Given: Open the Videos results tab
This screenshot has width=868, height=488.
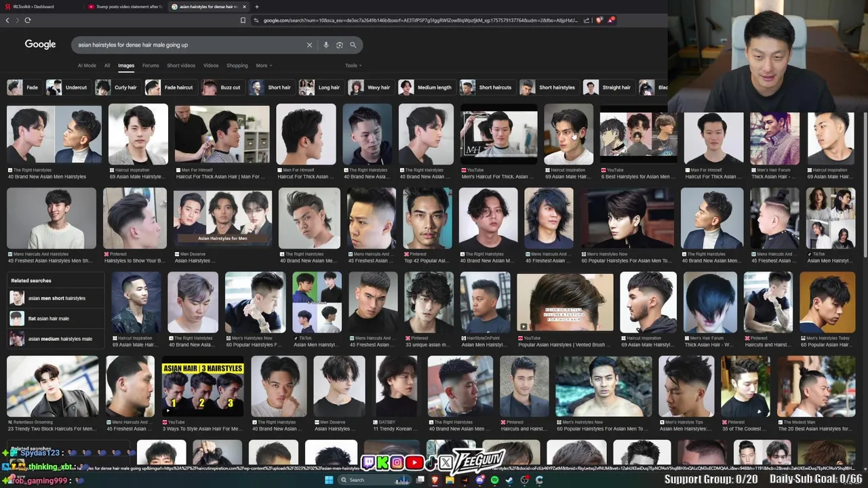Looking at the screenshot, I should tap(211, 66).
